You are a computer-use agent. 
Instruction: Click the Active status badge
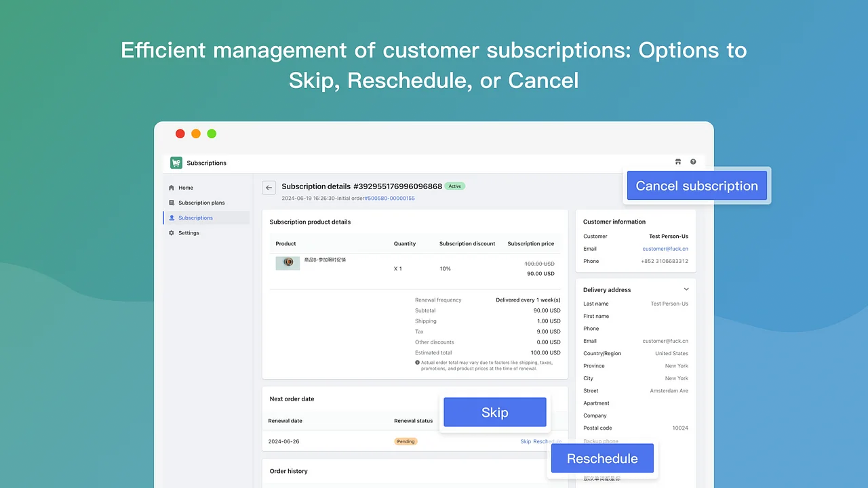pyautogui.click(x=454, y=186)
